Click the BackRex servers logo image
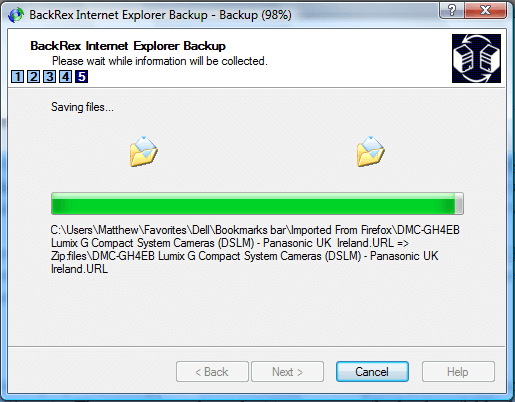 [x=476, y=58]
